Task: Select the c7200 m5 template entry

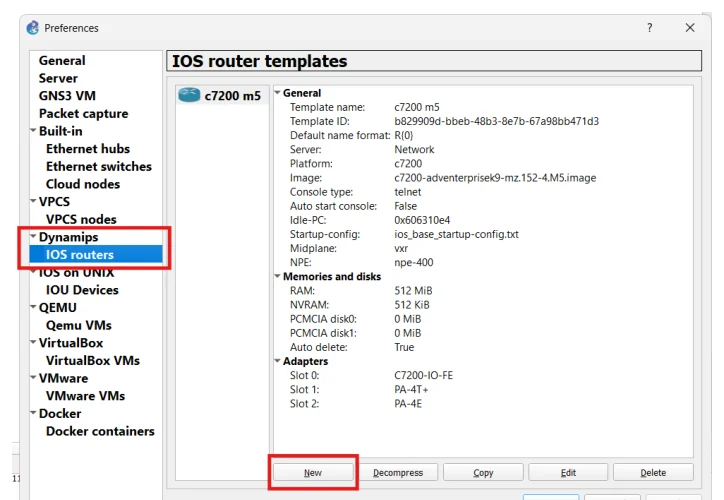Action: (222, 96)
